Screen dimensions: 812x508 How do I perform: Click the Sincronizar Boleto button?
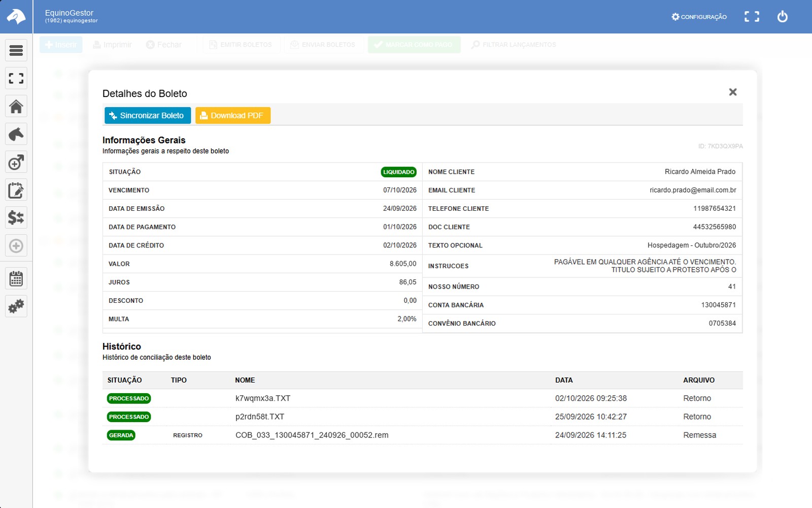pyautogui.click(x=148, y=115)
